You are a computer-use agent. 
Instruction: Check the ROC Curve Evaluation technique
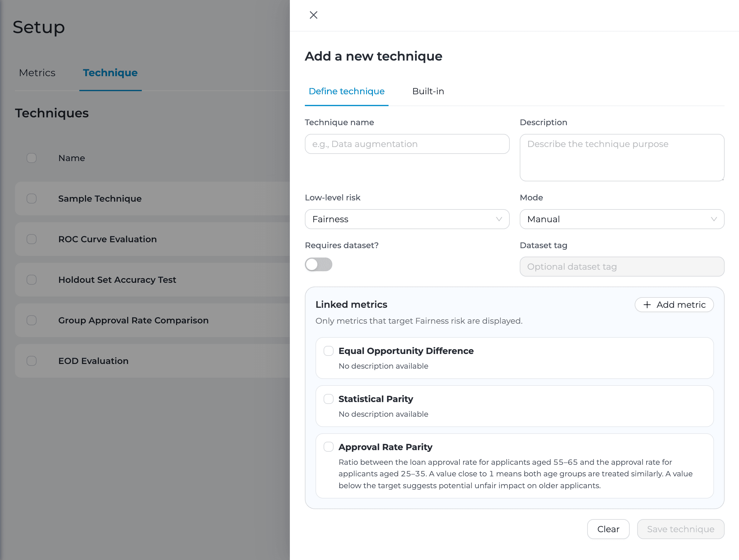tap(32, 239)
